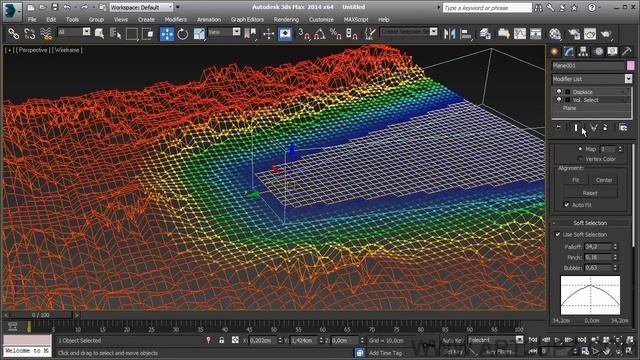Toggle the 3D Snaps button
The width and height of the screenshot is (640, 360).
[304, 34]
